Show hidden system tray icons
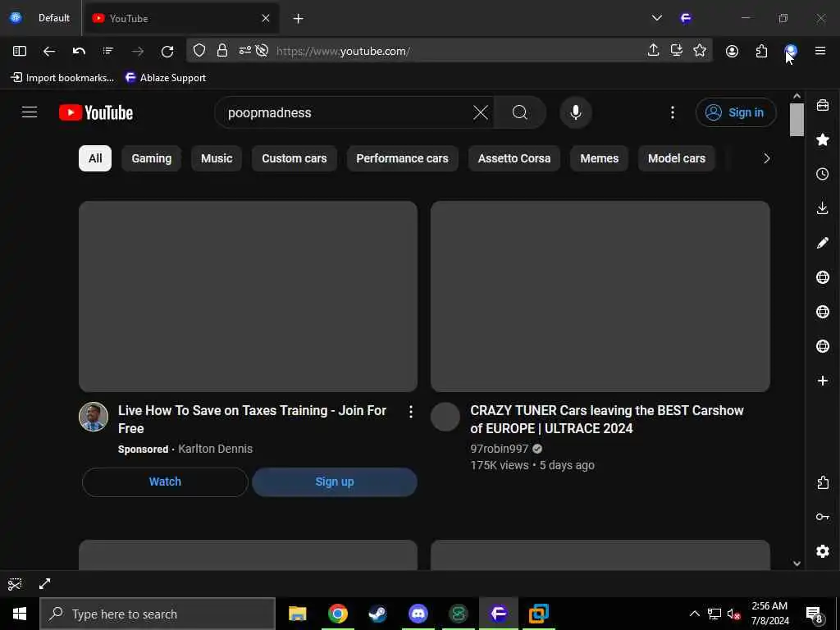The width and height of the screenshot is (840, 630). (694, 614)
